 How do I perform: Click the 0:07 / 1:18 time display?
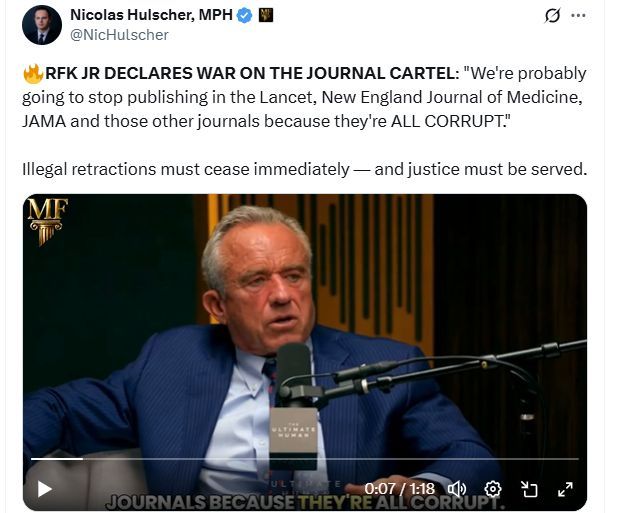pos(399,489)
